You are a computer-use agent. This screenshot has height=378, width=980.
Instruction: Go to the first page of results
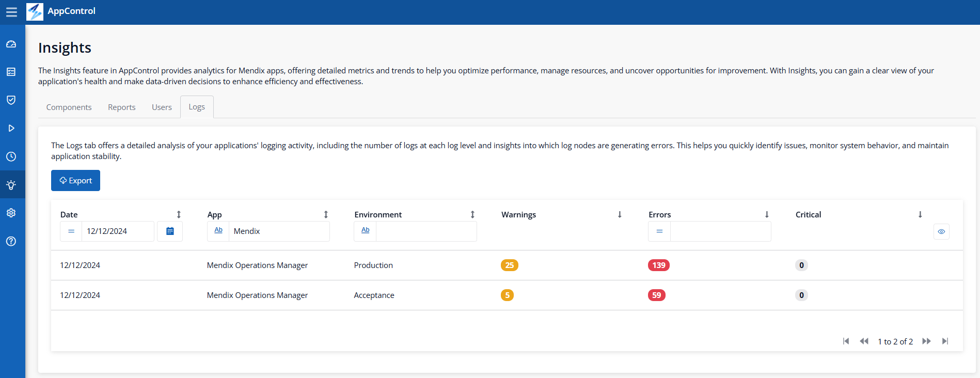tap(846, 341)
